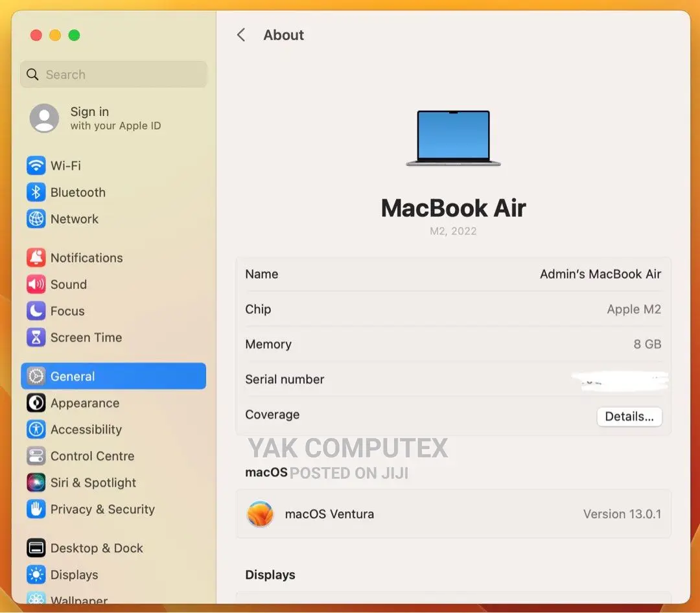The height and width of the screenshot is (613, 700).
Task: Go back using the chevron arrow
Action: (x=241, y=35)
